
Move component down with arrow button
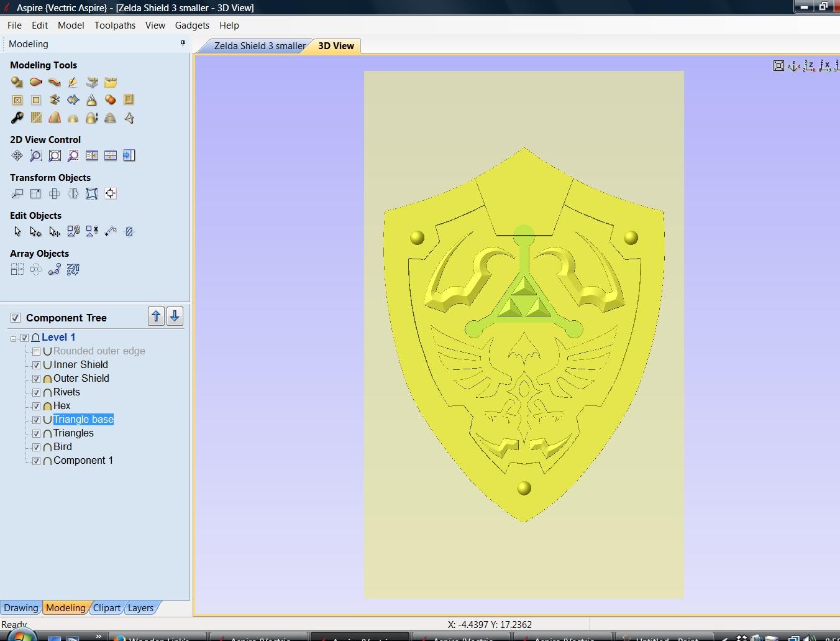pyautogui.click(x=175, y=316)
